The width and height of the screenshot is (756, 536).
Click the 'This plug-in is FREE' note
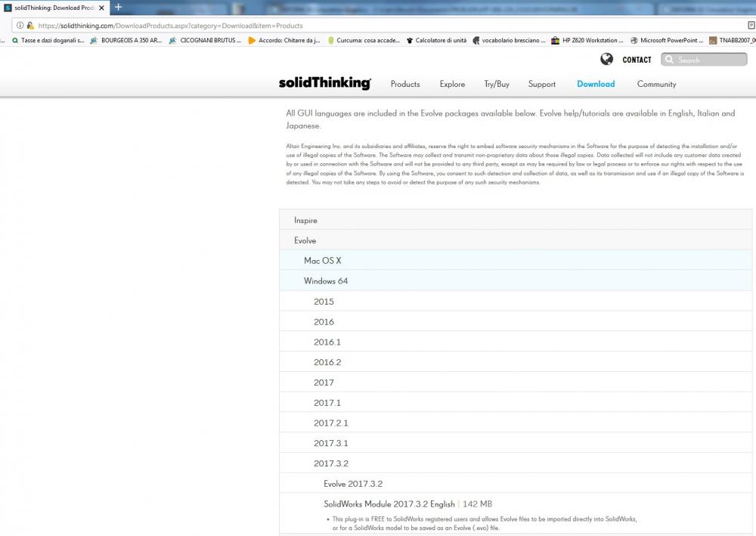[484, 523]
